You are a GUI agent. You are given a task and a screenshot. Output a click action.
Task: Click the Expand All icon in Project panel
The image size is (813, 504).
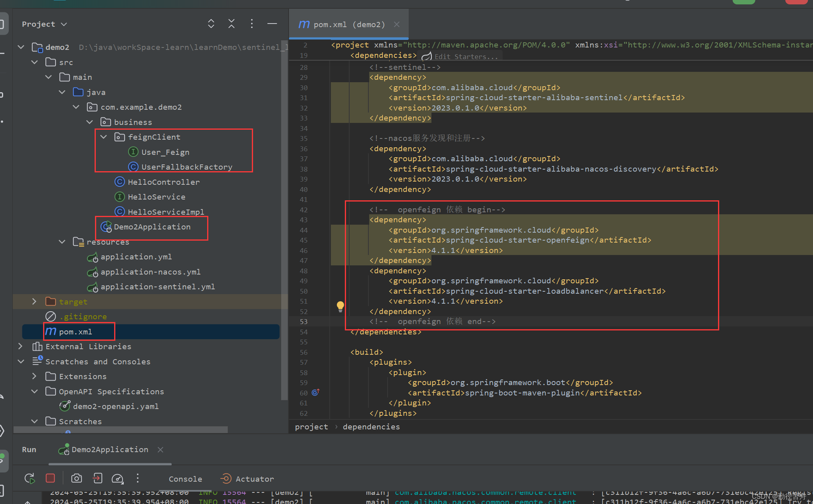click(211, 24)
